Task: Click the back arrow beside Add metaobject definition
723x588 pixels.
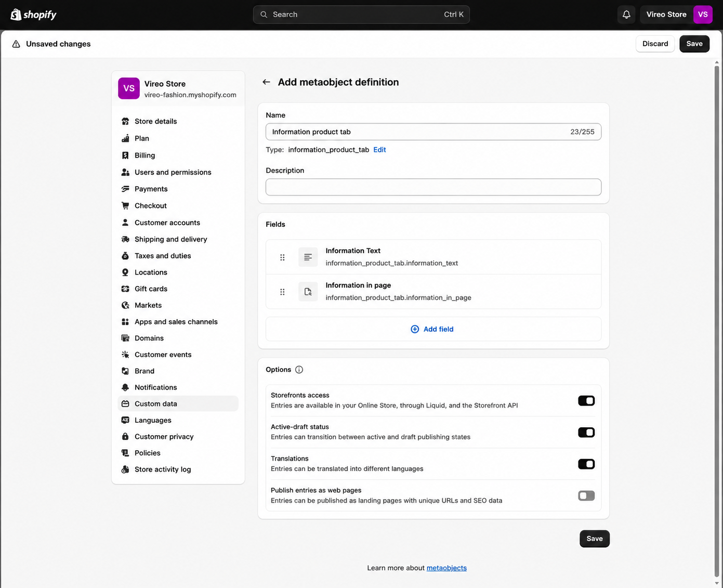Action: (266, 82)
